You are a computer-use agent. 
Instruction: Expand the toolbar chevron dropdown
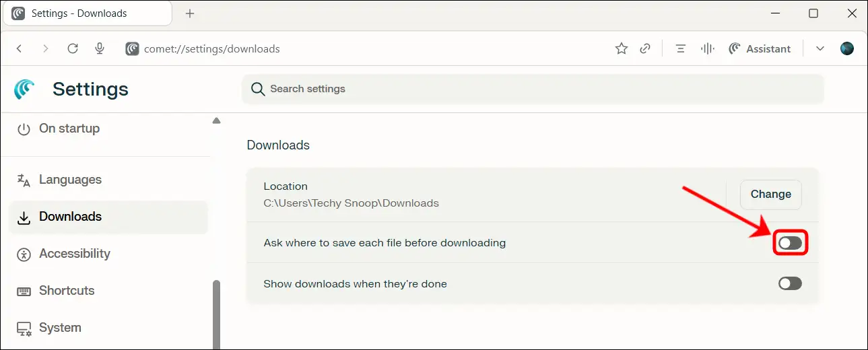pos(820,48)
